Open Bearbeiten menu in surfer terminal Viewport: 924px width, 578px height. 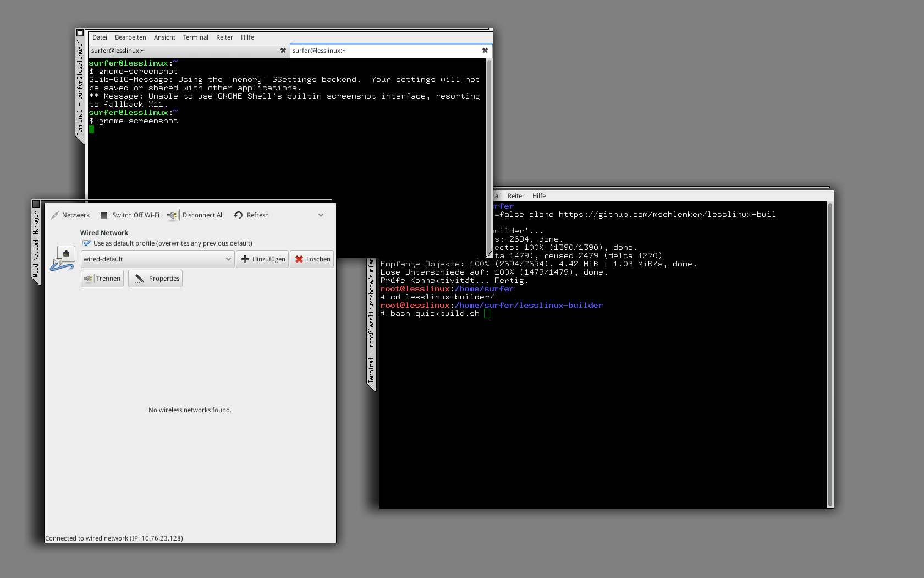(130, 37)
